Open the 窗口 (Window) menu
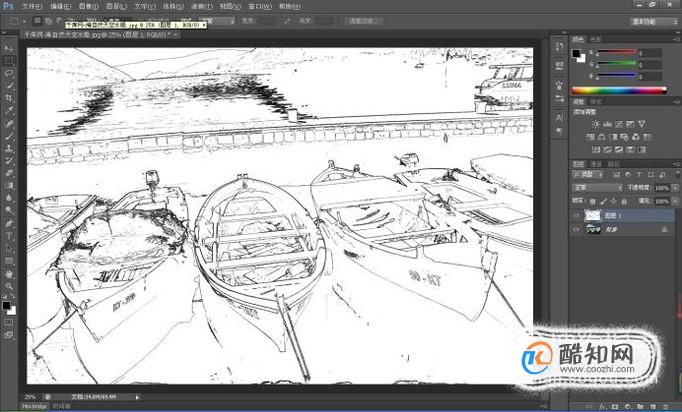 click(x=260, y=7)
